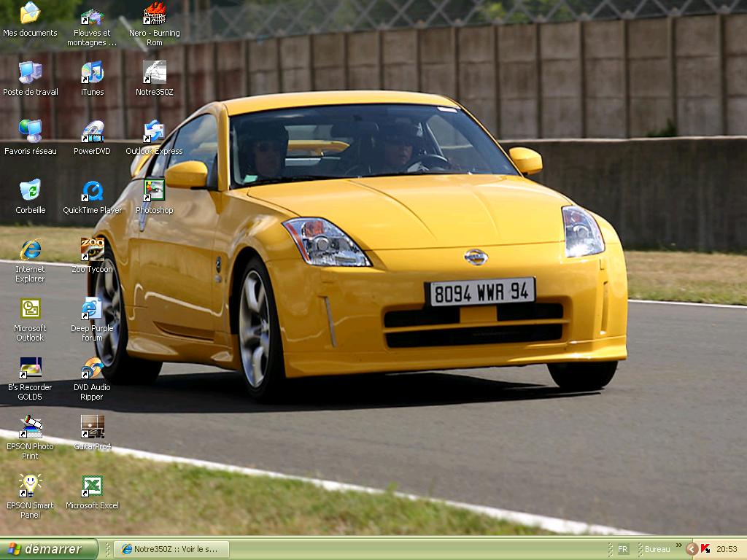The height and width of the screenshot is (560, 747).
Task: Click the QuickTime Player icon
Action: click(x=92, y=191)
